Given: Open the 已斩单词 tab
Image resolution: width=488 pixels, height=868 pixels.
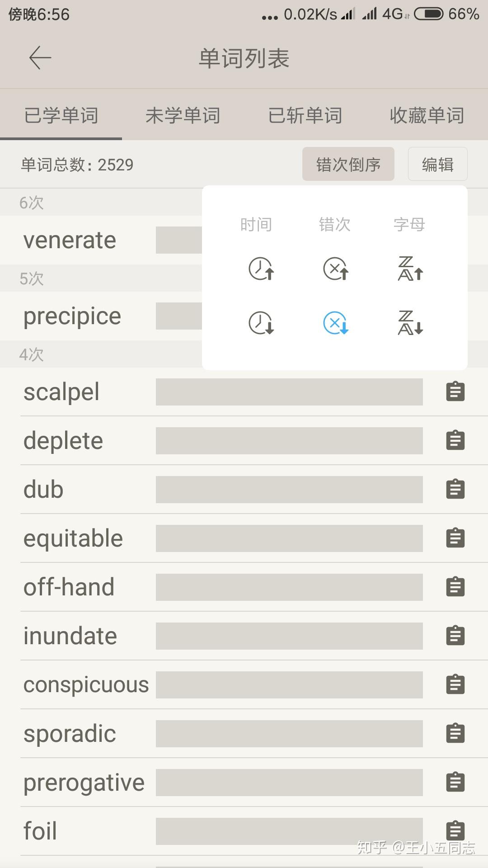Looking at the screenshot, I should (305, 116).
